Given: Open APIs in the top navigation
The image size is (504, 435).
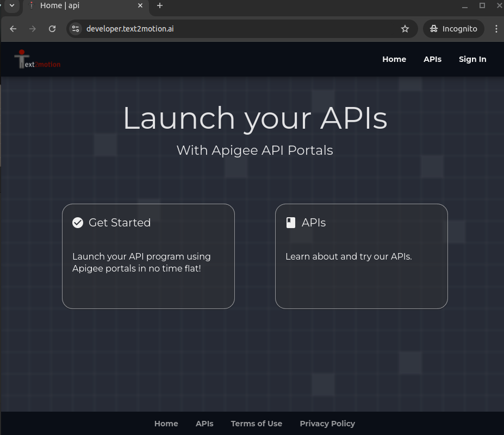Looking at the screenshot, I should point(432,59).
